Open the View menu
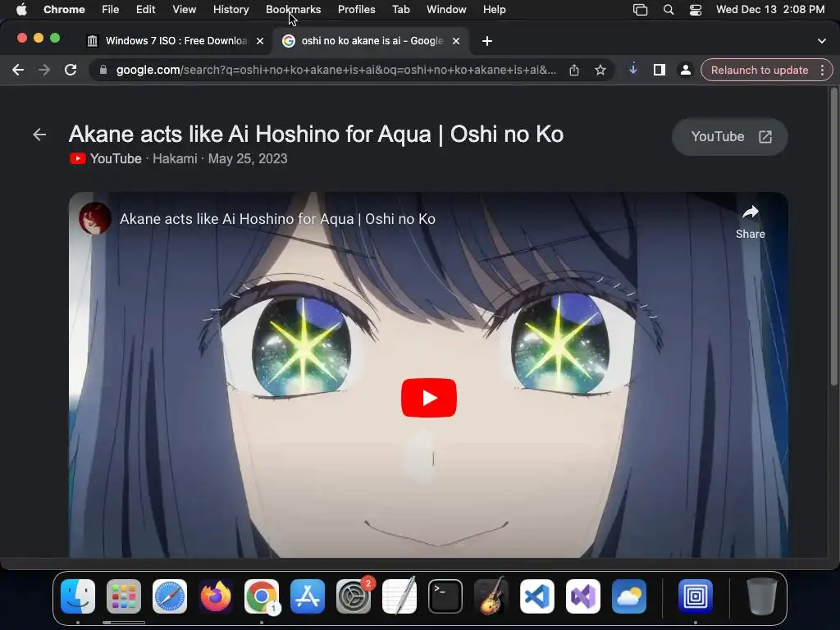Viewport: 840px width, 630px height. (x=185, y=10)
